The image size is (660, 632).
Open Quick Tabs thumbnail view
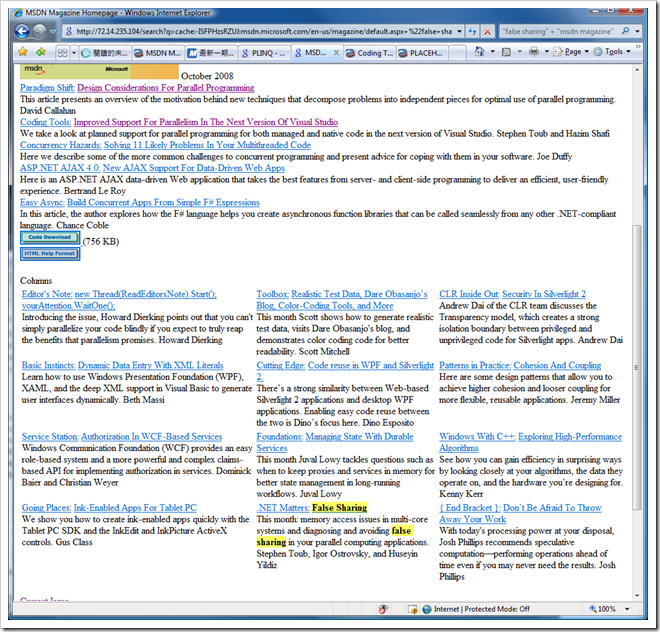63,52
